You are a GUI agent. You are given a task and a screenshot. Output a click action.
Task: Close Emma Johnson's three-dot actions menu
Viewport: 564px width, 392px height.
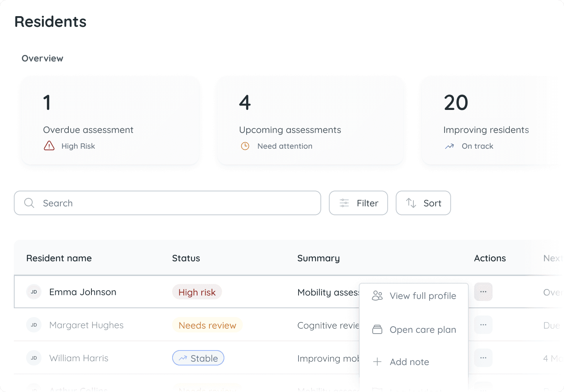[x=483, y=292]
